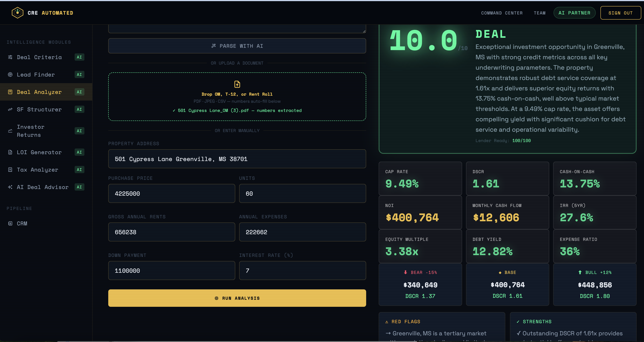The image size is (644, 342).
Task: Click the Cap Rate 9.49% card
Action: coord(420,178)
